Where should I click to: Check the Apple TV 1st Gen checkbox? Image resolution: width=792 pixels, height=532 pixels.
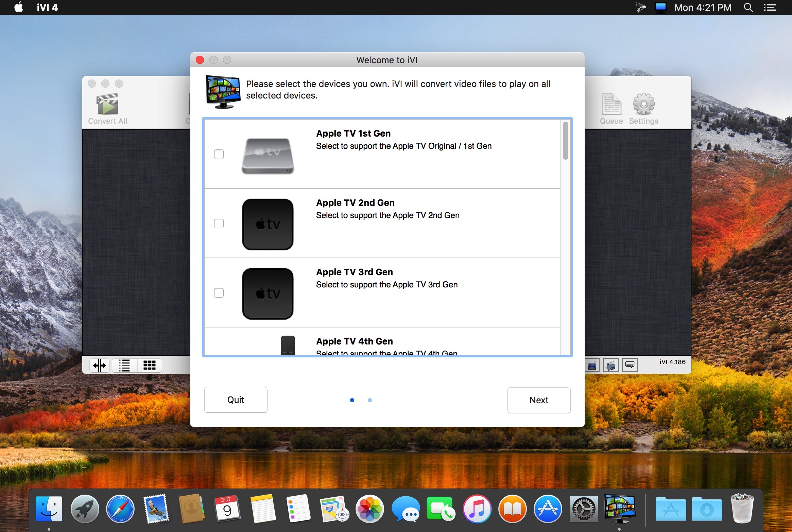pyautogui.click(x=219, y=154)
